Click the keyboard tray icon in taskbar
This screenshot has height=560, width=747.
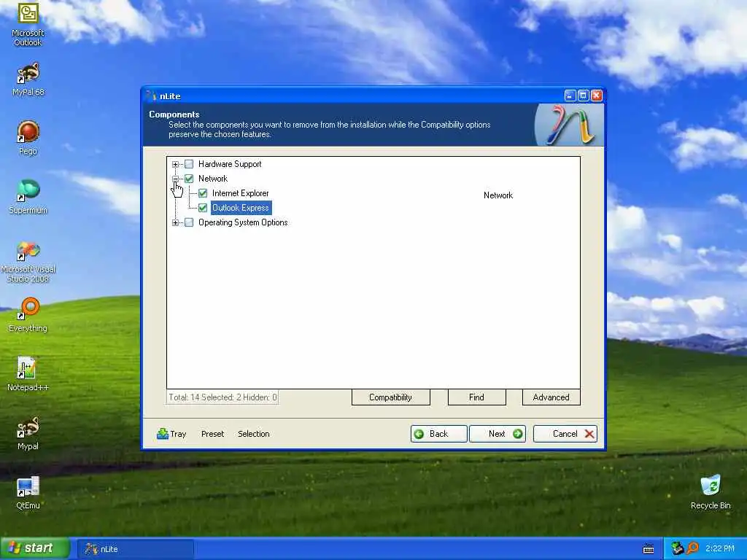coord(648,548)
